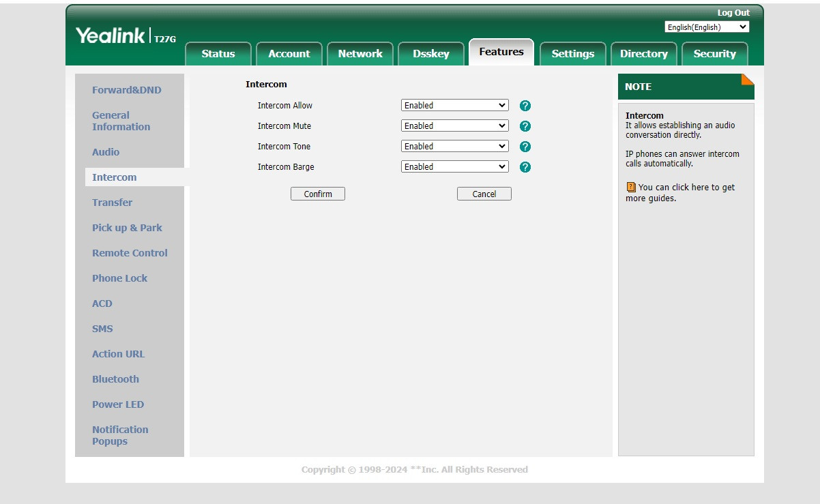Go to the Network tab
Image resolution: width=820 pixels, height=504 pixels.
360,54
